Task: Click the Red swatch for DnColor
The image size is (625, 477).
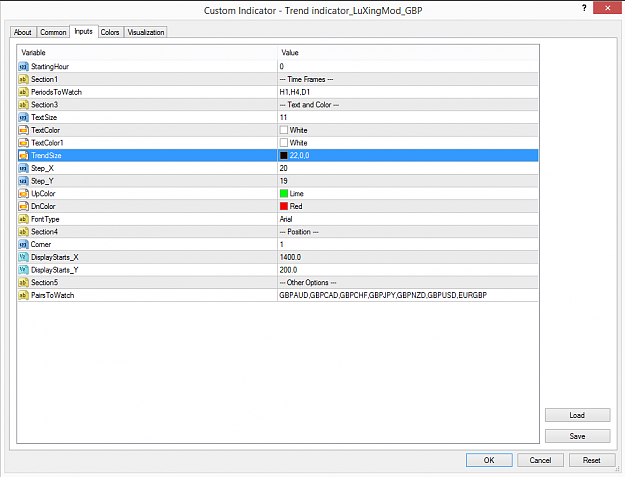Action: [284, 206]
